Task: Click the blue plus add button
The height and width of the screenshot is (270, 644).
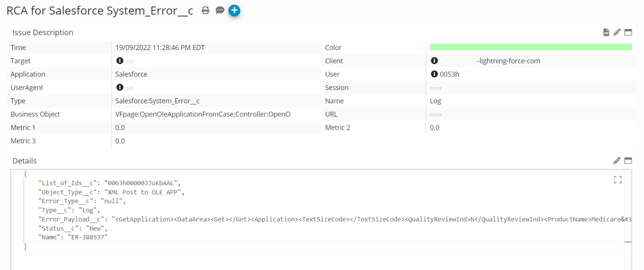Action: tap(234, 11)
